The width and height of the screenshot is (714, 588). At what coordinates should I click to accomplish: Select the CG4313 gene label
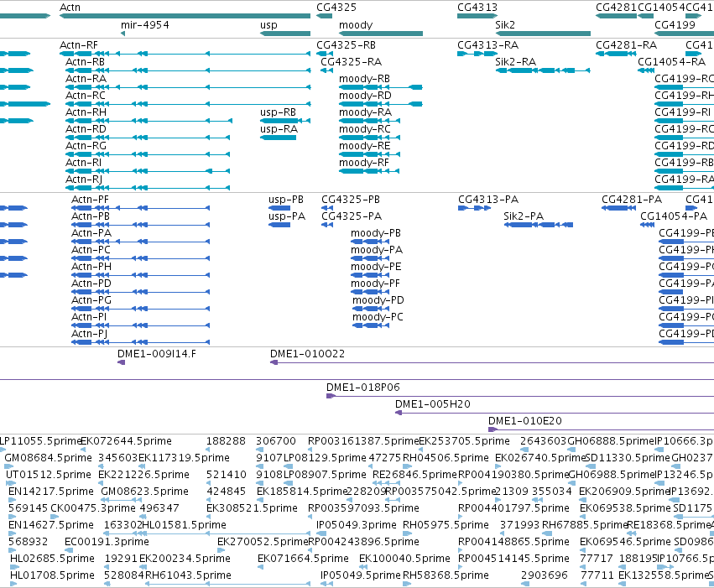(x=477, y=8)
